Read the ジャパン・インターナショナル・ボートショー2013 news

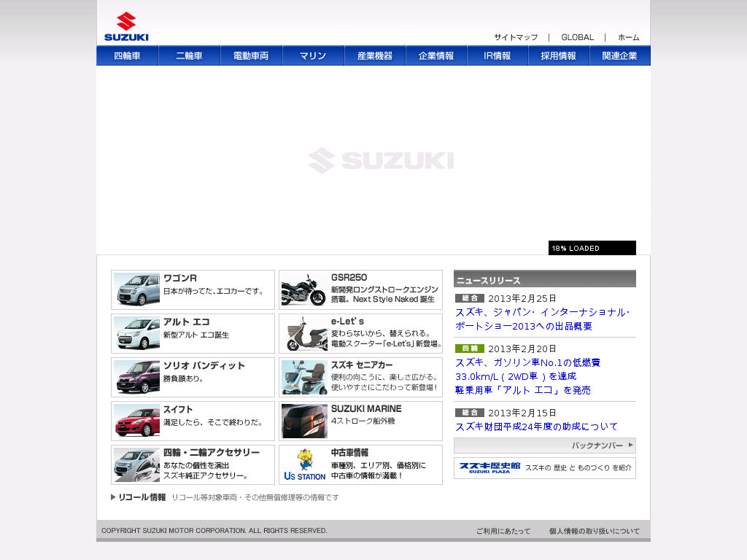pos(543,319)
